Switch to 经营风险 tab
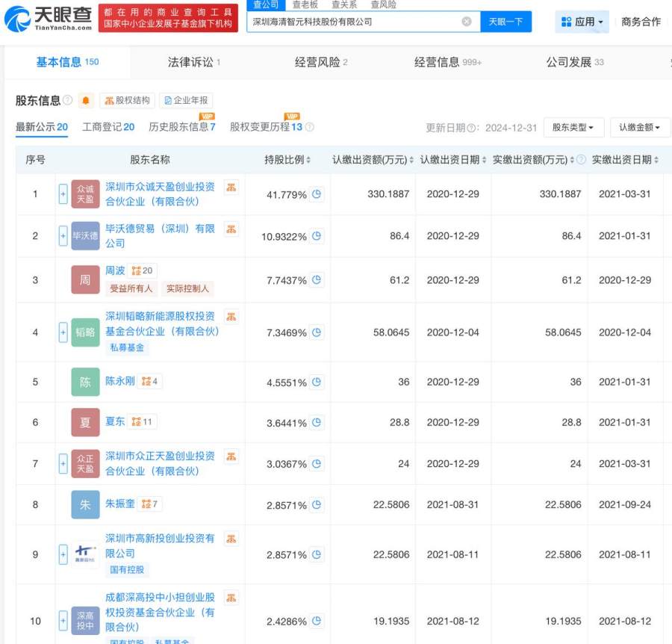 pyautogui.click(x=321, y=62)
